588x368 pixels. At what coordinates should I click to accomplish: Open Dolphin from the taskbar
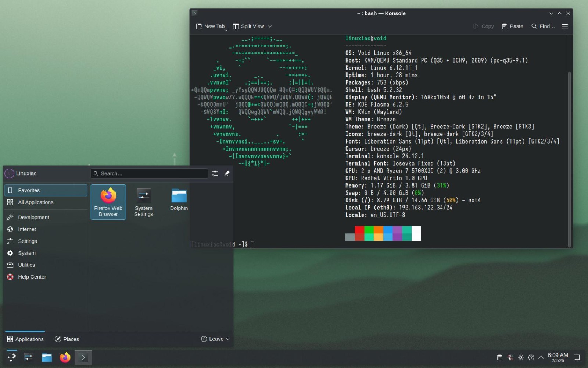click(x=47, y=357)
